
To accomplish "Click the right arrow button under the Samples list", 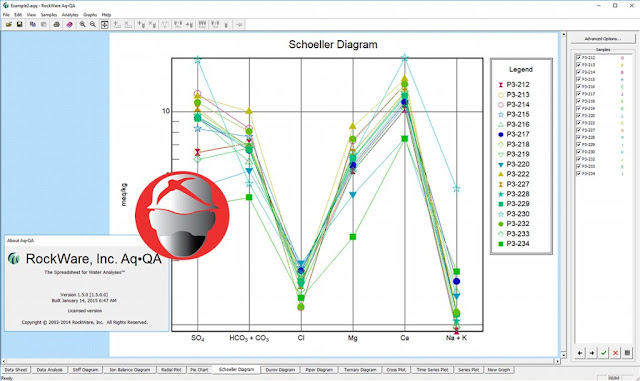I will click(x=592, y=353).
